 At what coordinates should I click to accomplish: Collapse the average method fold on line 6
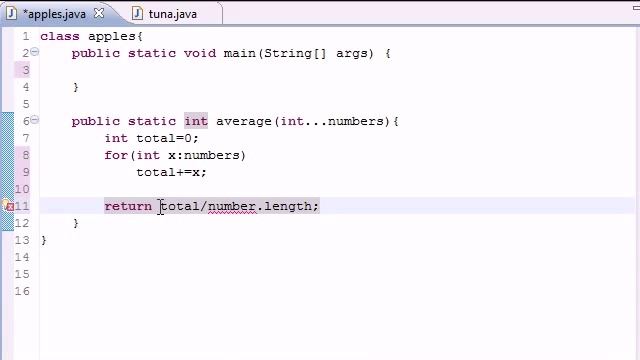click(x=35, y=120)
